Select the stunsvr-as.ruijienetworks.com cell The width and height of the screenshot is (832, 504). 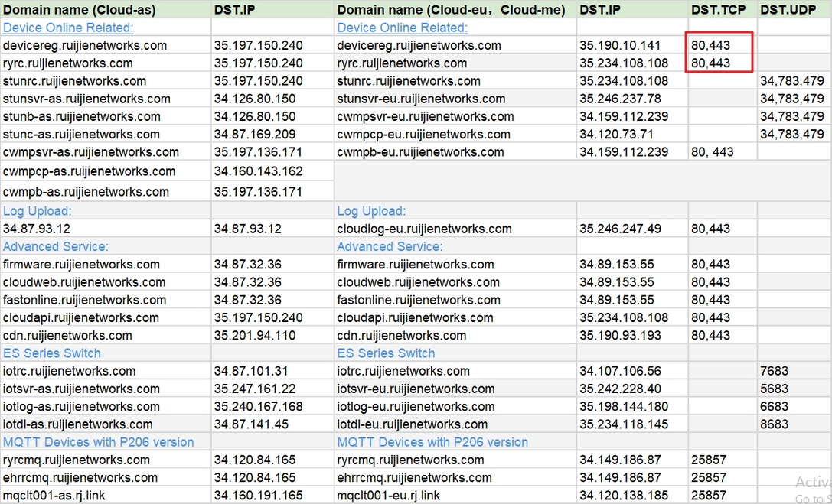point(86,99)
